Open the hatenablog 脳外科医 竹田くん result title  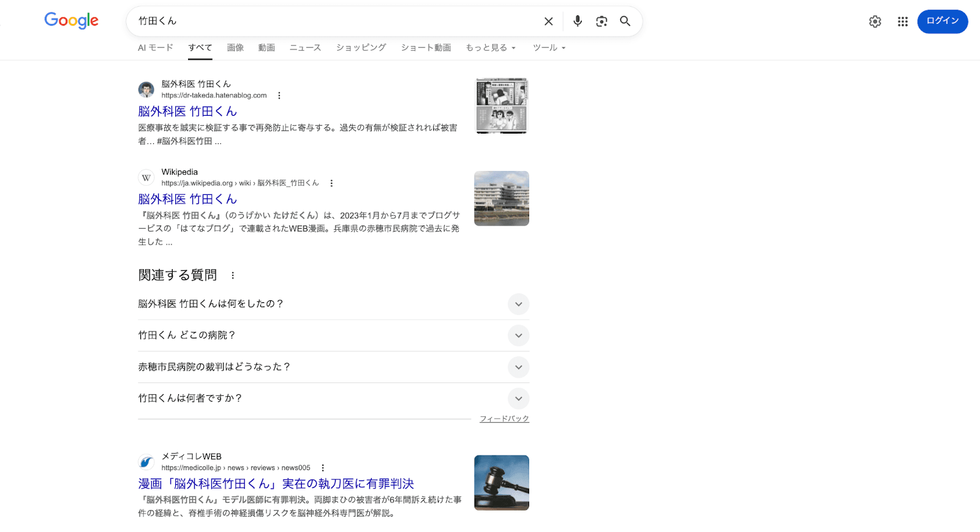[187, 112]
